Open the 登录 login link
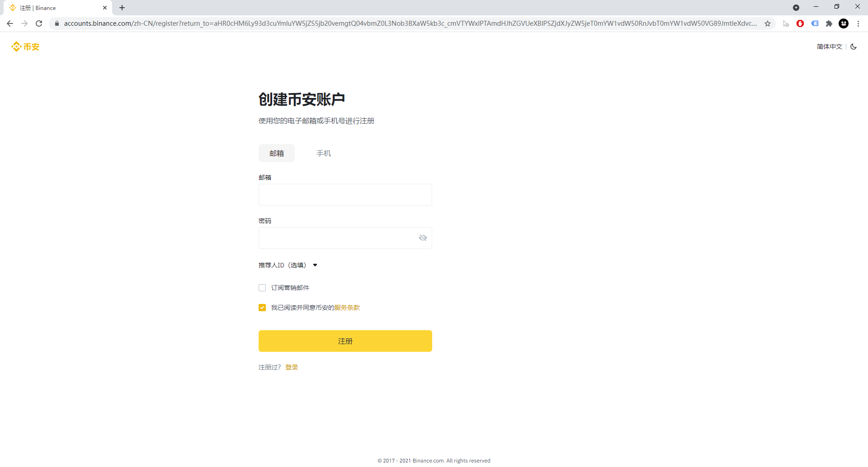The height and width of the screenshot is (467, 868). point(292,367)
